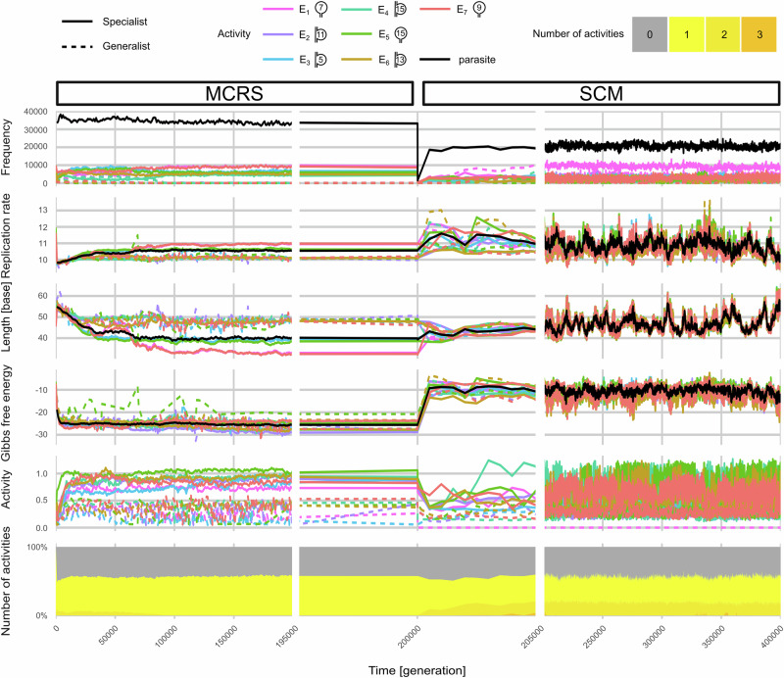This screenshot has width=784, height=678.
Task: Click the light blue E3 legend line
Action: click(277, 60)
